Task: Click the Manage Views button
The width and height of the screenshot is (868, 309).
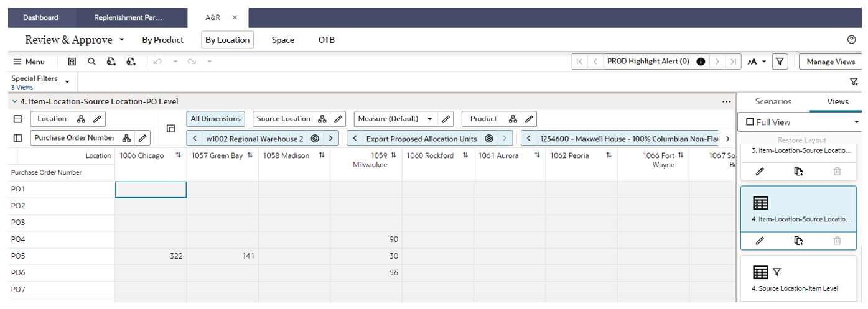Action: 831,62
